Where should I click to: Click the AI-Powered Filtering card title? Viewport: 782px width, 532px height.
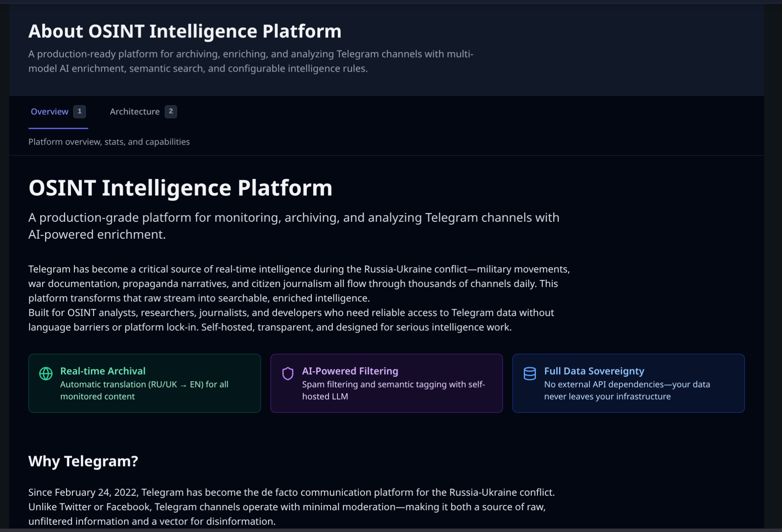click(350, 371)
